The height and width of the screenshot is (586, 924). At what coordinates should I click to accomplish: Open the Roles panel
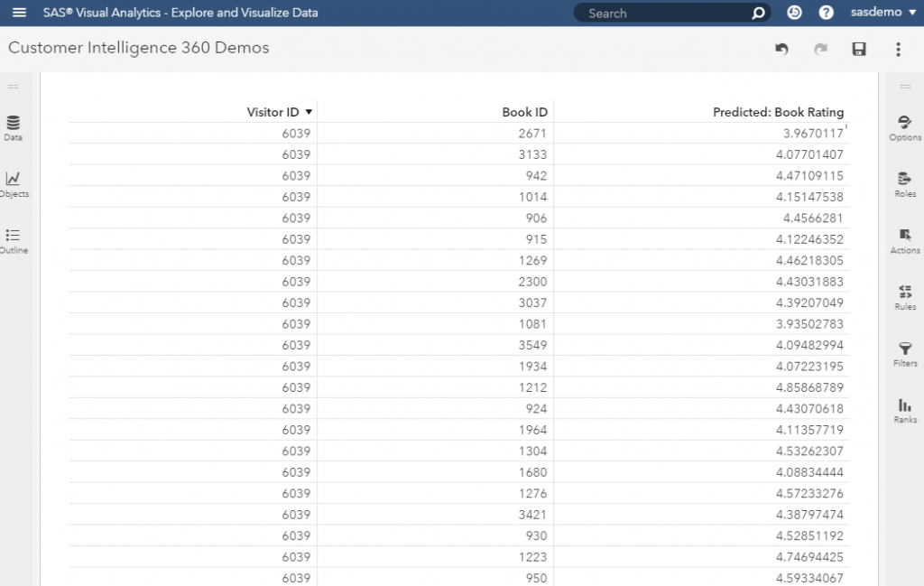[904, 183]
